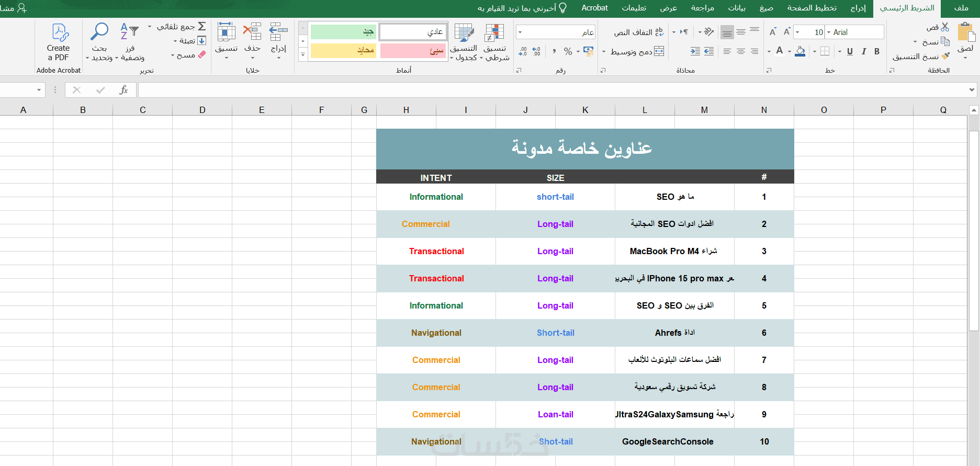Image resolution: width=980 pixels, height=466 pixels.
Task: Open the font size 10 dropdown
Action: (797, 32)
